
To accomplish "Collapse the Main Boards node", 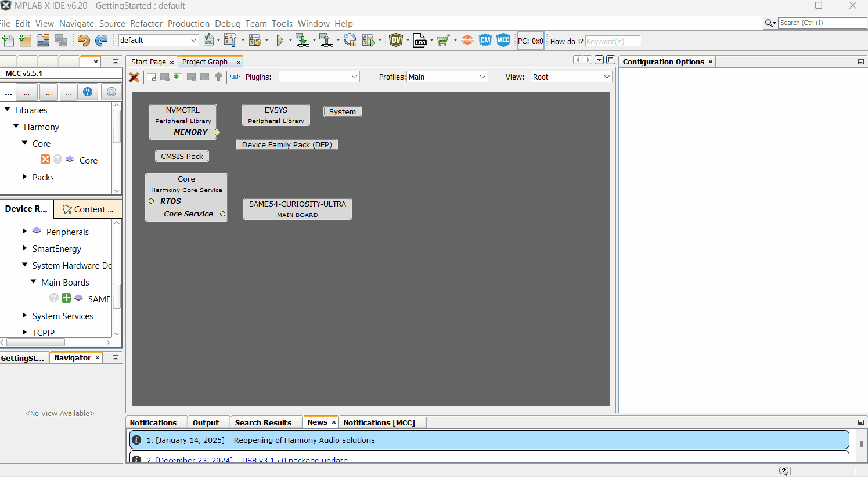I will coord(33,281).
